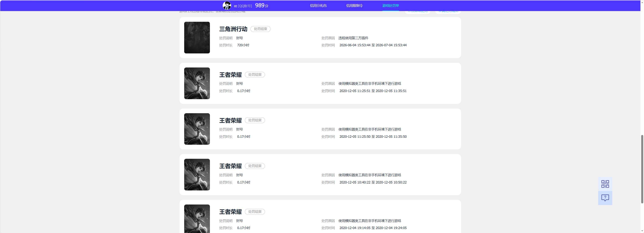
Task: Click the time range ending 2020-12-05 11:35:50
Action: click(373, 136)
